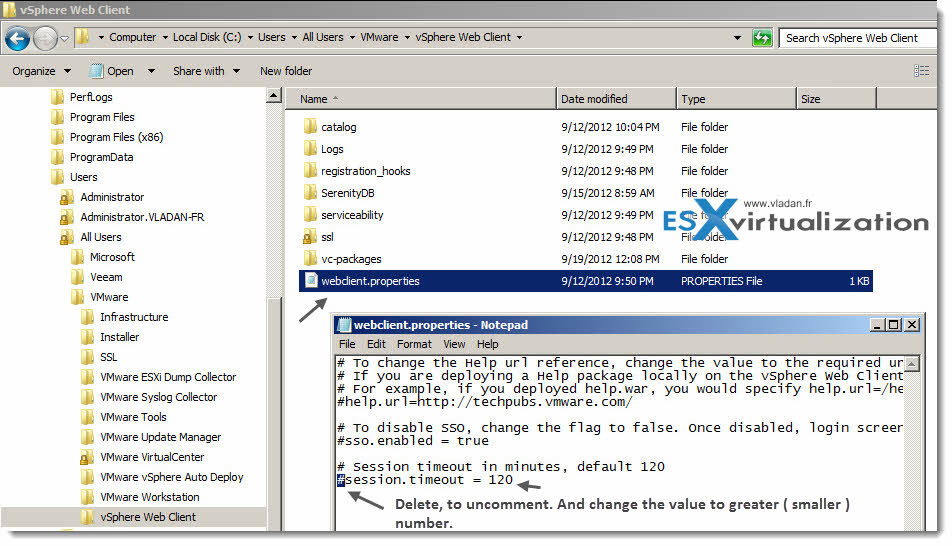The width and height of the screenshot is (952, 546).
Task: Sort by Size column header
Action: (836, 98)
